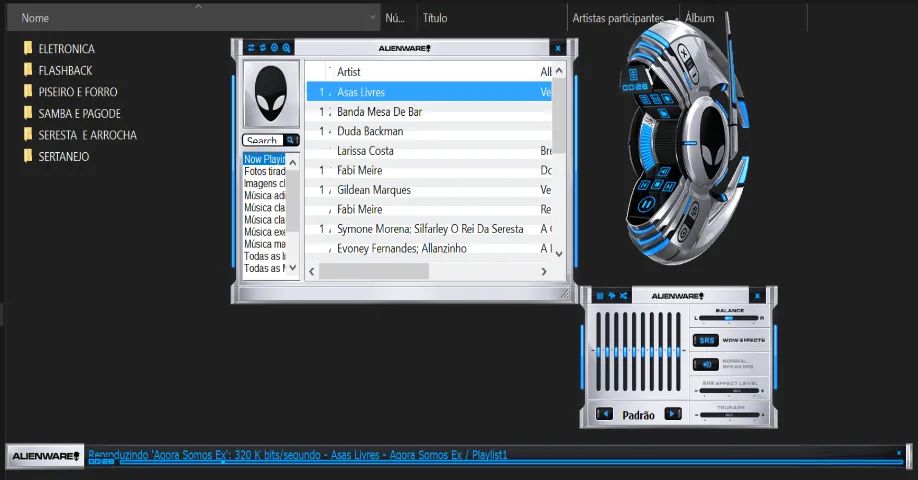The image size is (918, 480).
Task: Click track list scroll down arrow
Action: coord(559,253)
